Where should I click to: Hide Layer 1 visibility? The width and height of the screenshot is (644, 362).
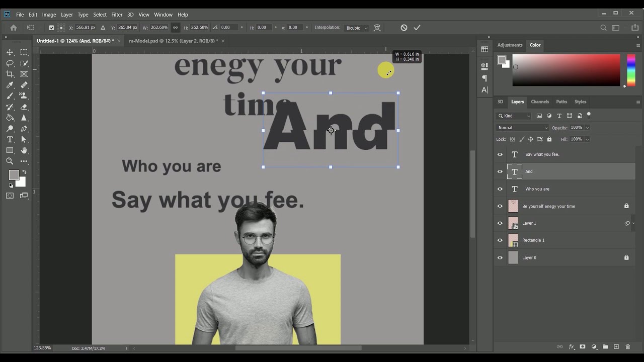[500, 223]
